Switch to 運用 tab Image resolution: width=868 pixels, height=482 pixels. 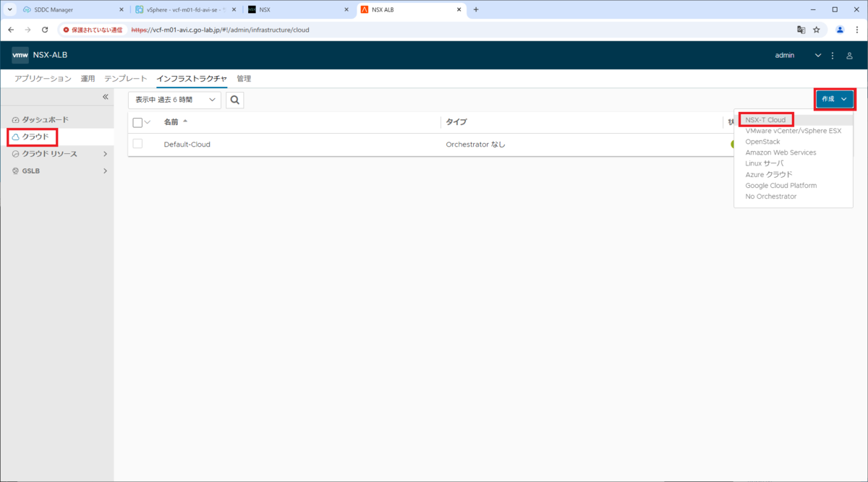(x=88, y=79)
